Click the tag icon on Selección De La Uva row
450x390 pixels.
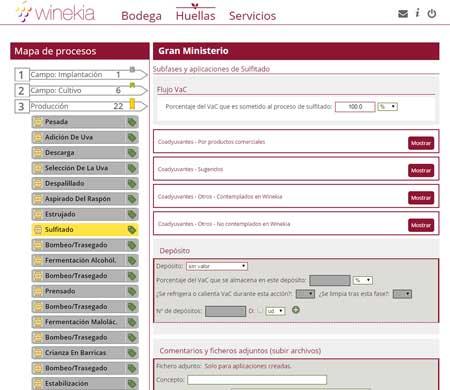[x=132, y=168]
